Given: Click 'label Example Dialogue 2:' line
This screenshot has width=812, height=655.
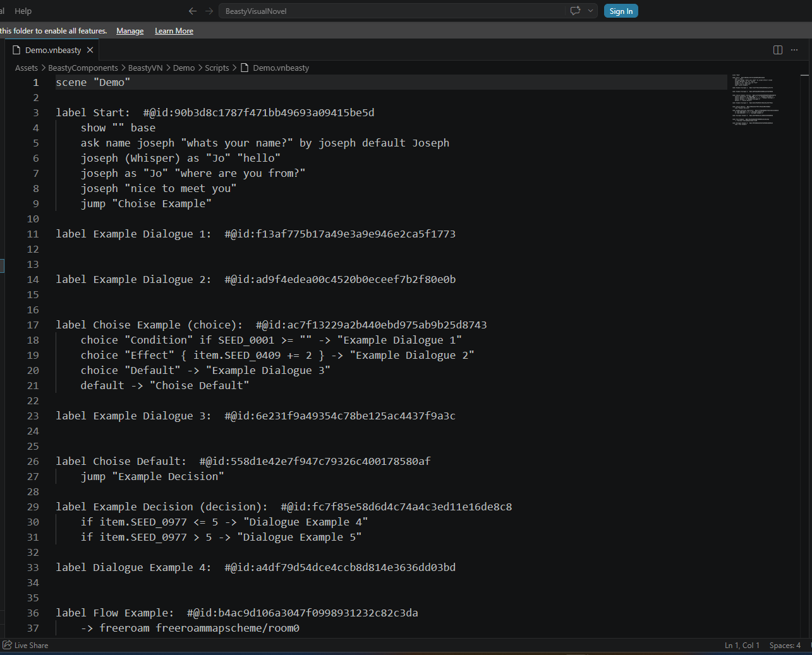Looking at the screenshot, I should (255, 279).
